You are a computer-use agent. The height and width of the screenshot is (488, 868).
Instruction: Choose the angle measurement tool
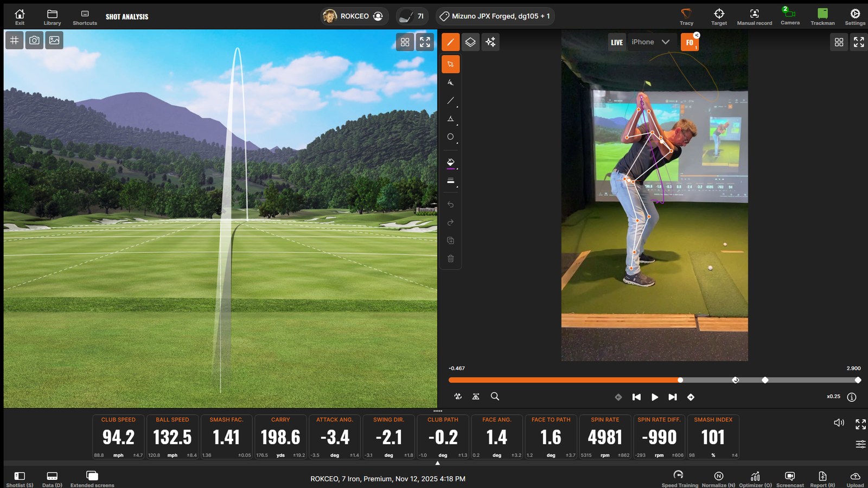pyautogui.click(x=451, y=119)
